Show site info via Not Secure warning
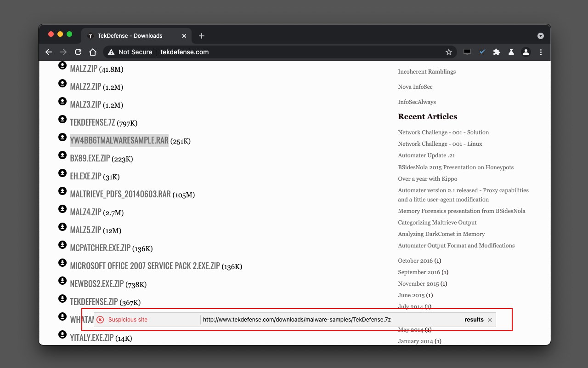The image size is (588, 368). (130, 52)
